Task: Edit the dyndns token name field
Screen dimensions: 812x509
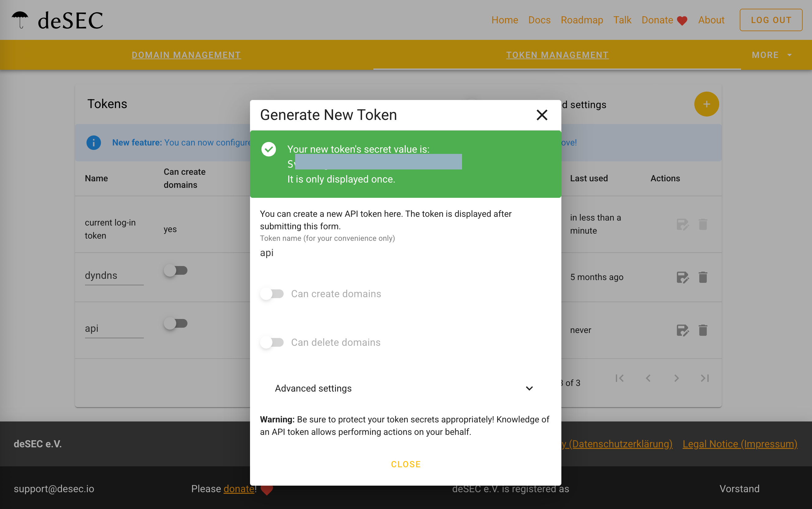Action: (114, 275)
